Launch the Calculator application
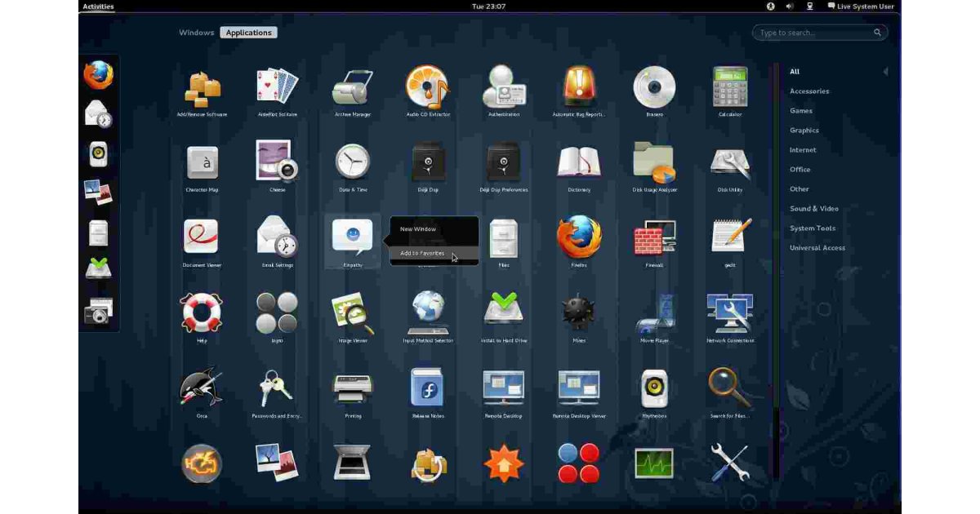This screenshot has width=980, height=514. point(729,88)
